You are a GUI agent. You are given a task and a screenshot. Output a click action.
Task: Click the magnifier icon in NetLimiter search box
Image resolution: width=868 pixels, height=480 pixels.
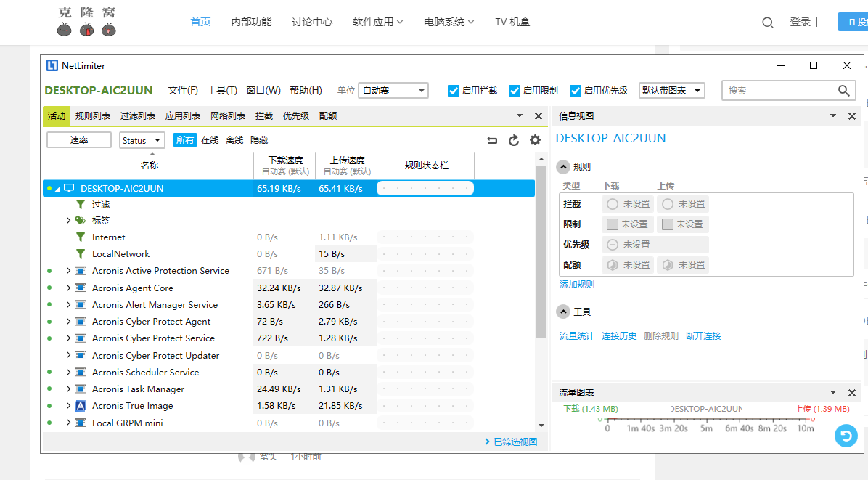[x=843, y=91]
